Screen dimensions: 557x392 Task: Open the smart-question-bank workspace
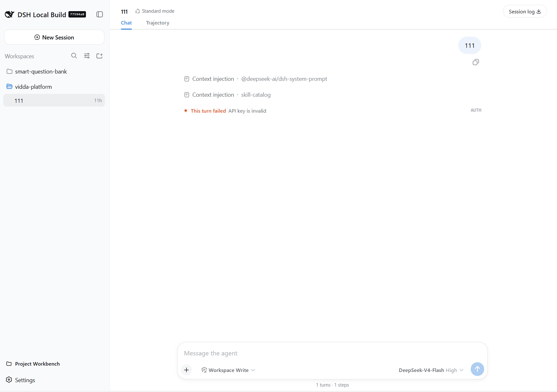click(x=54, y=72)
